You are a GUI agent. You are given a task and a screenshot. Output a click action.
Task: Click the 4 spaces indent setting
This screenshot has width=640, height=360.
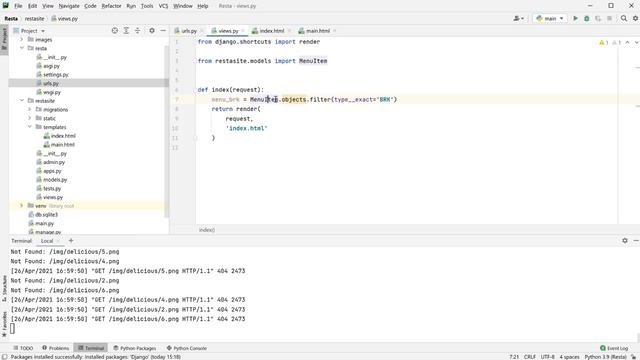point(569,357)
